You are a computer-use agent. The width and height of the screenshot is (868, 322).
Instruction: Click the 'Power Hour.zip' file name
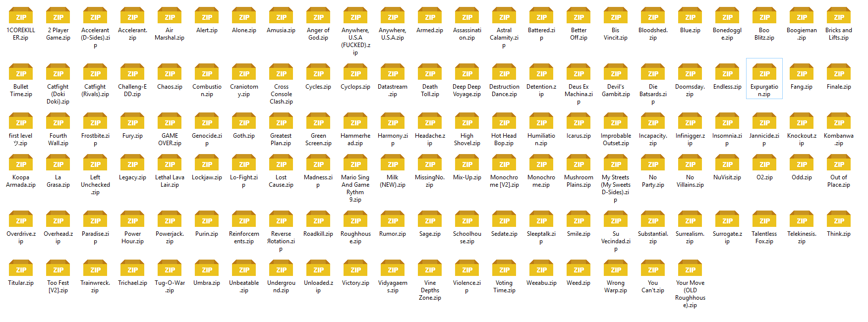(x=132, y=237)
